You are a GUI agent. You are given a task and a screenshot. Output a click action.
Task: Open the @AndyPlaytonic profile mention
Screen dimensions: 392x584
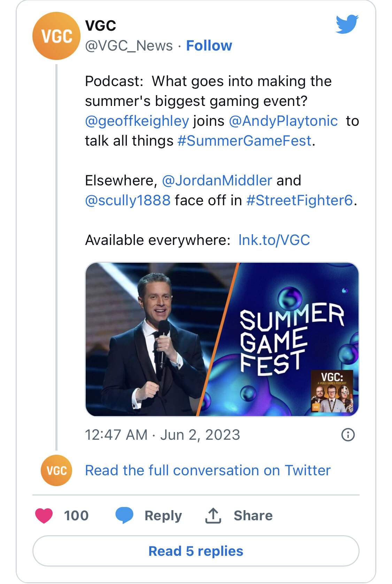[283, 121]
